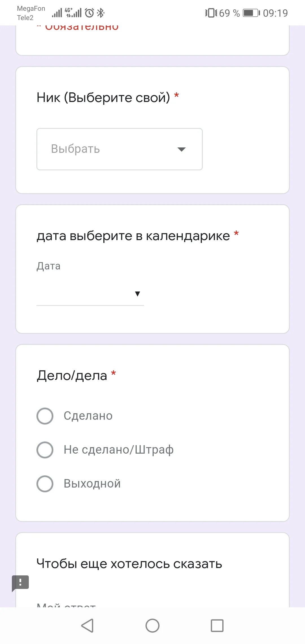Viewport: 305px width, 644px height.
Task: Tap the 4G signal strength icon
Action: [73, 13]
